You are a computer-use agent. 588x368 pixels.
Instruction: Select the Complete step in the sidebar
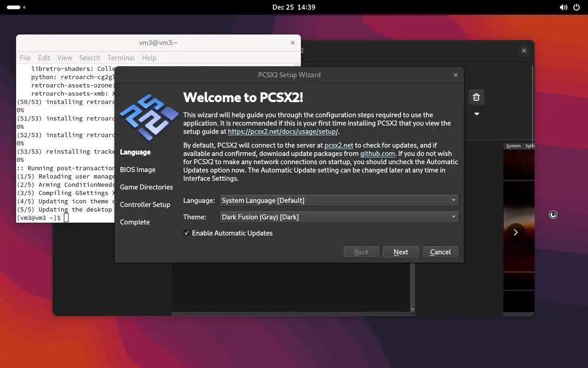135,222
